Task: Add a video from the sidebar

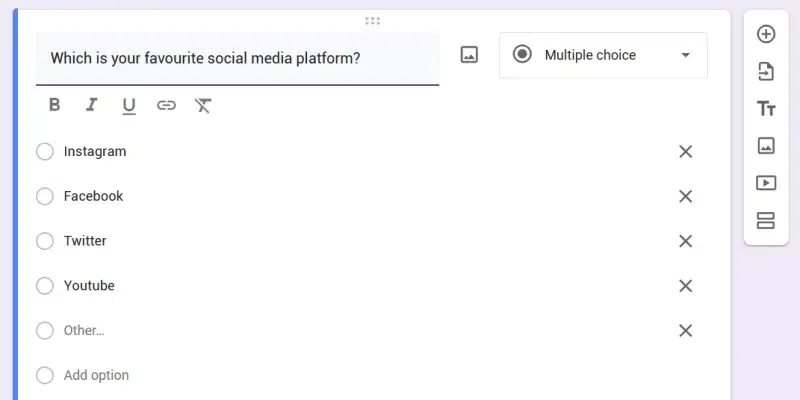Action: (x=766, y=183)
